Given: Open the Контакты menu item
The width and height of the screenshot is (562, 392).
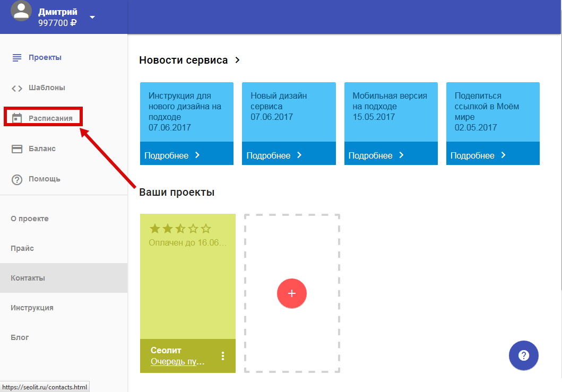Looking at the screenshot, I should (28, 278).
